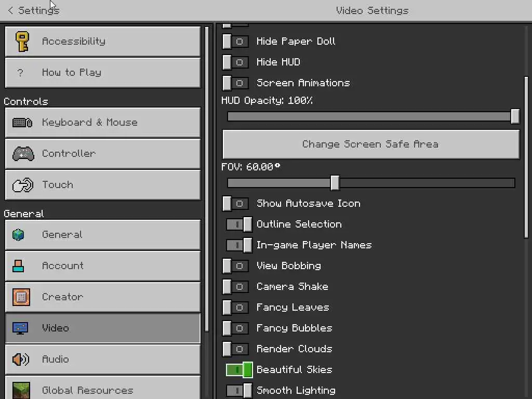
Task: Enable View Bobbing toggle
Action: [235, 266]
